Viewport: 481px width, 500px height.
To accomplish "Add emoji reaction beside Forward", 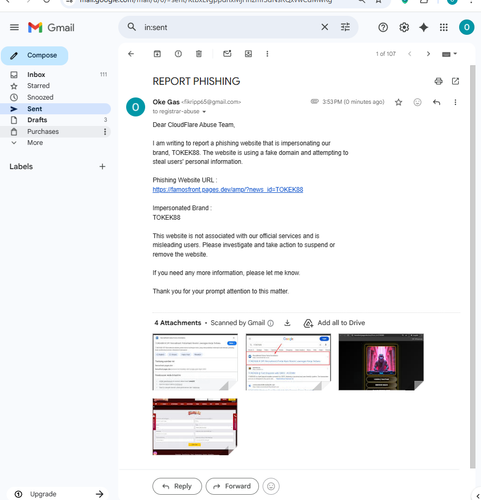I will [271, 486].
